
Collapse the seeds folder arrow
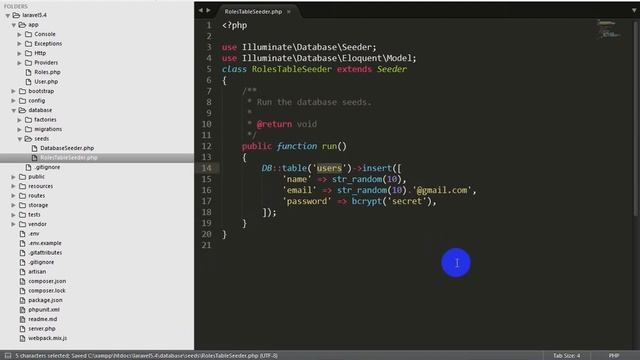pos(20,139)
